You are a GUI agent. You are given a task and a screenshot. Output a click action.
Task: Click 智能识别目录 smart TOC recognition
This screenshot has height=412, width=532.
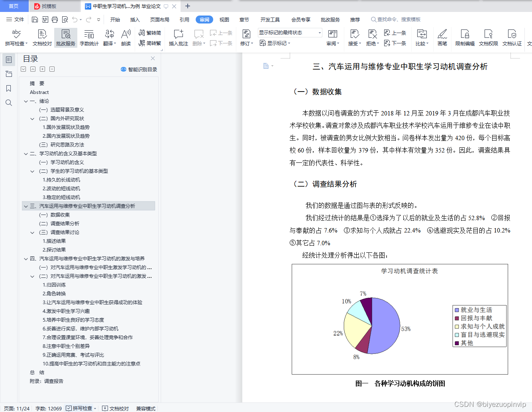point(139,69)
